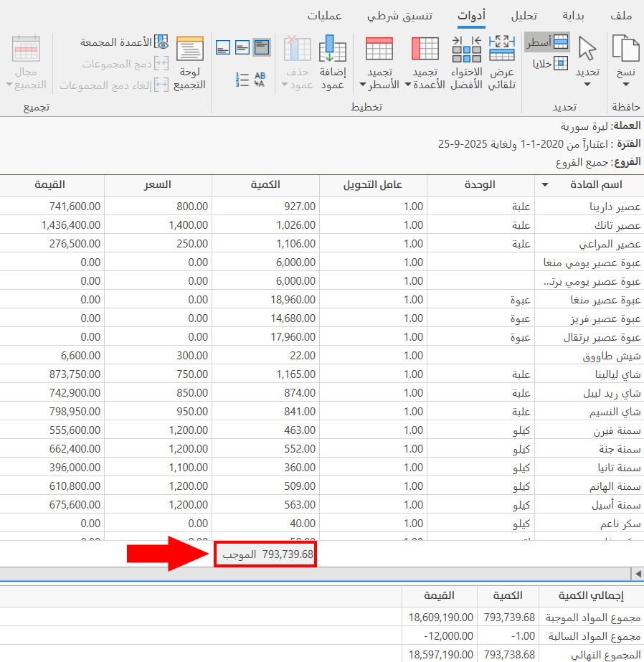Screen dimensions: 644x662
Task: Sort by clicking the السعر column header
Action: click(160, 184)
